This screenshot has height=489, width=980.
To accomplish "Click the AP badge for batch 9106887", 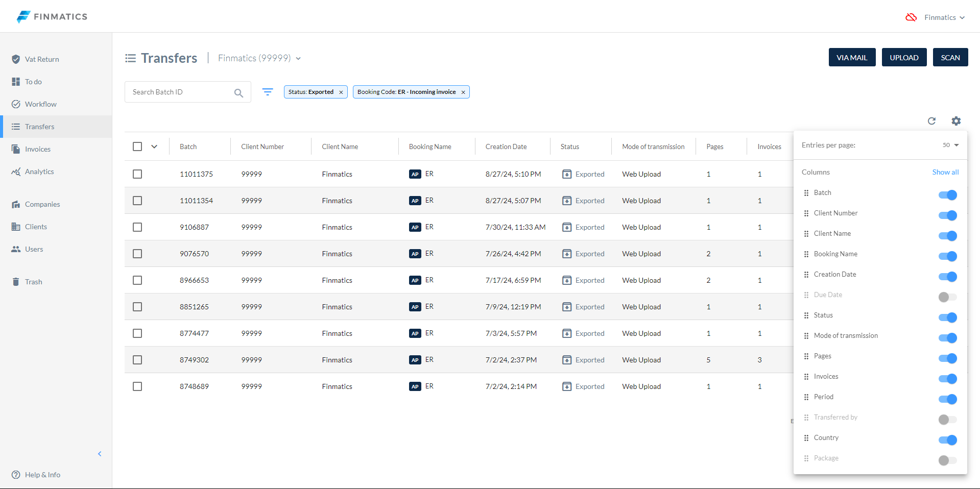I will tap(415, 227).
